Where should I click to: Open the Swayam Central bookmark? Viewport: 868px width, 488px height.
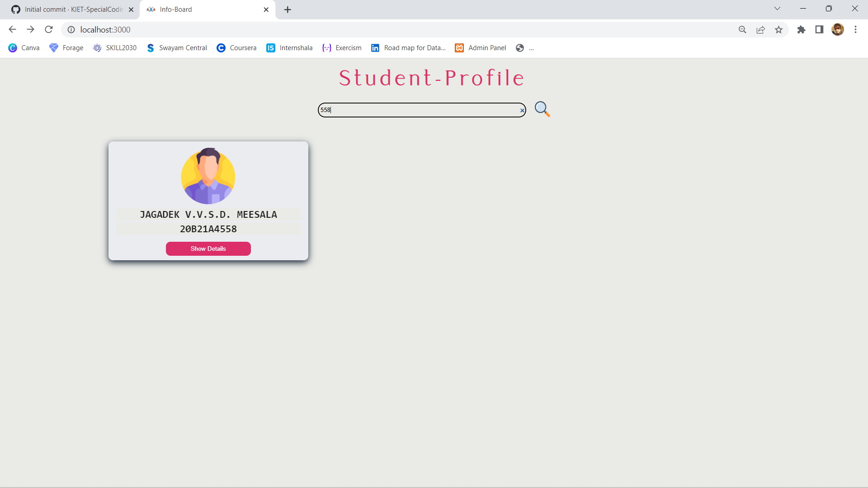coord(176,47)
